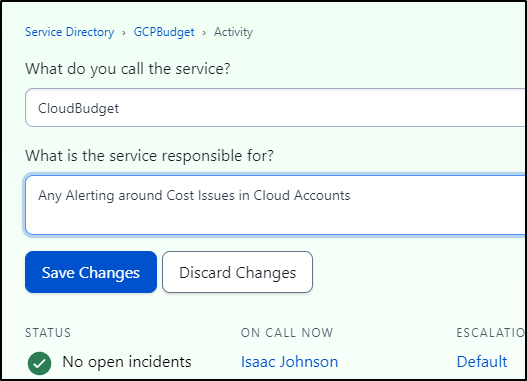Click the chevron before Activity breadcrumb
The height and width of the screenshot is (381, 527).
204,33
